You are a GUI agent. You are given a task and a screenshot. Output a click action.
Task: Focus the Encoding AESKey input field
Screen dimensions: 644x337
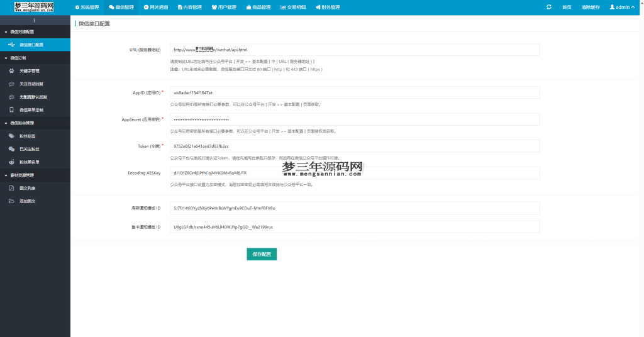(x=355, y=173)
